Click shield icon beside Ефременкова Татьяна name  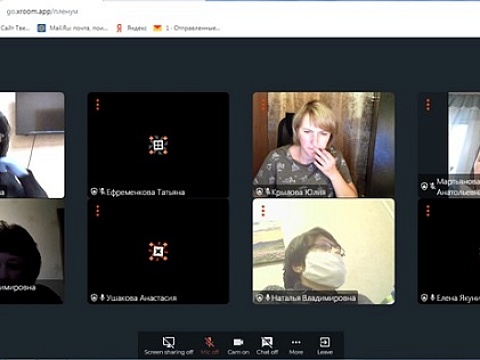94,192
